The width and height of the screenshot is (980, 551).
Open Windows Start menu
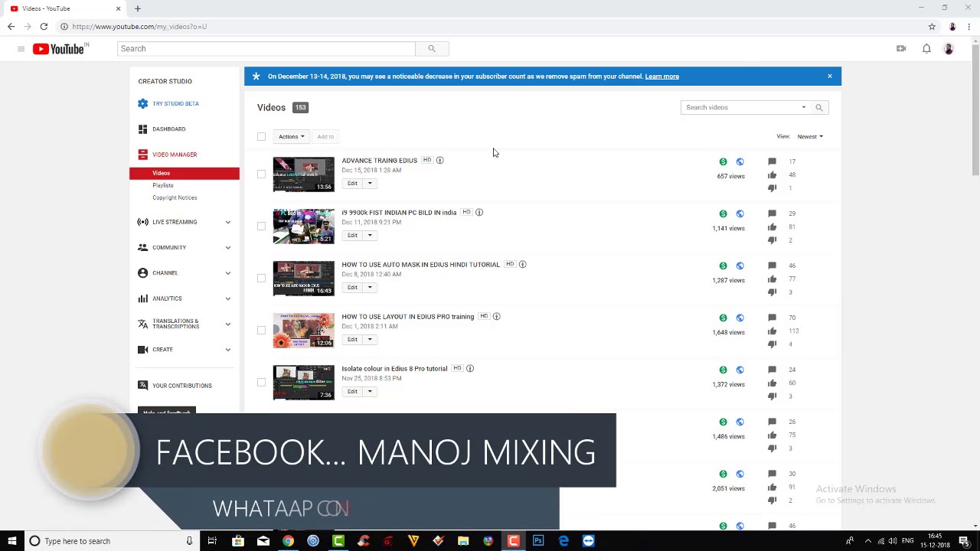click(x=12, y=541)
